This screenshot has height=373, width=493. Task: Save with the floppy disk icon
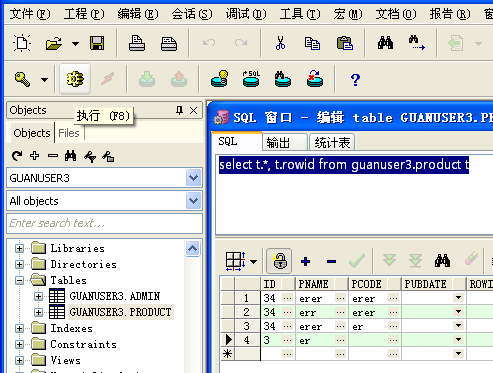pos(97,43)
